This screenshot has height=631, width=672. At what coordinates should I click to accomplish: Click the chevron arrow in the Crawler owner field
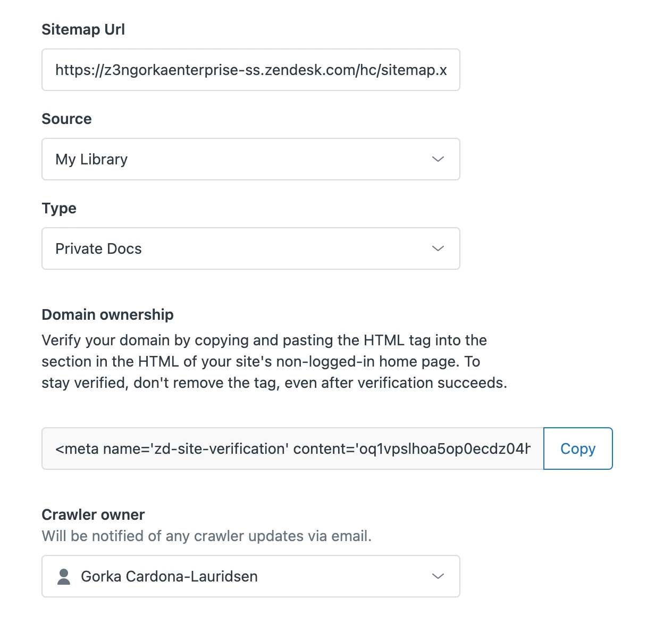pos(438,576)
